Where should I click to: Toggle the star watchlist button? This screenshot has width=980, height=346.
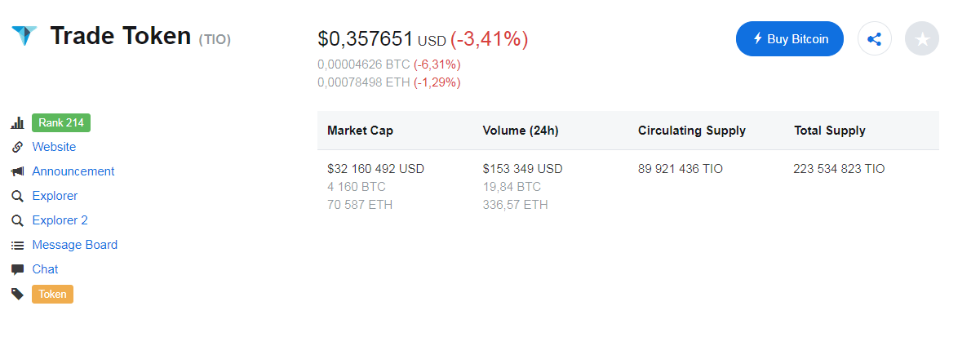[x=922, y=38]
